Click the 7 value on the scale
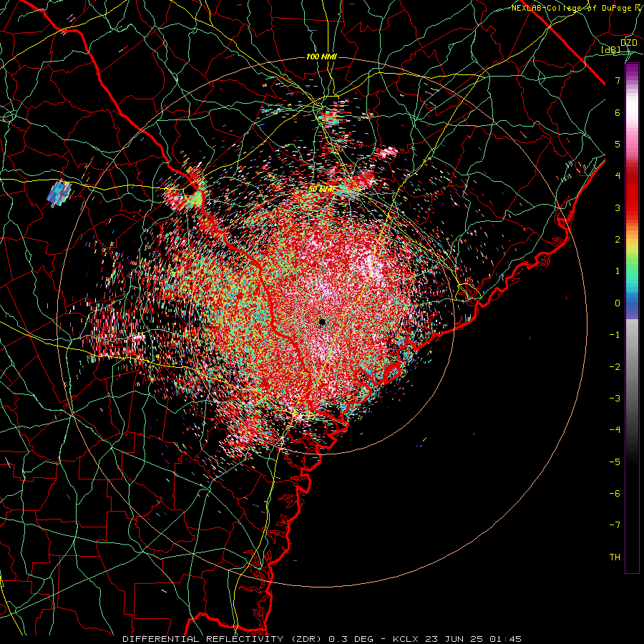Screen dimensions: 644x644 click(x=618, y=80)
